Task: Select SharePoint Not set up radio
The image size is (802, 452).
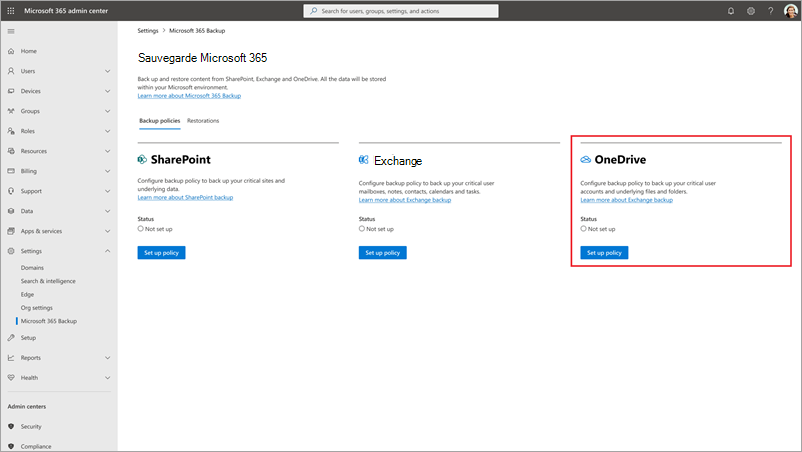Action: (141, 229)
